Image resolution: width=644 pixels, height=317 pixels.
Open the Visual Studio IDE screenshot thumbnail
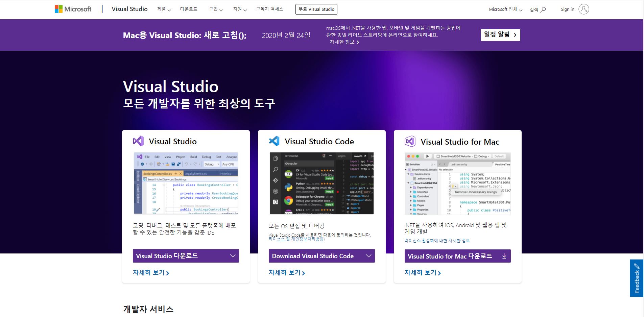click(x=186, y=183)
